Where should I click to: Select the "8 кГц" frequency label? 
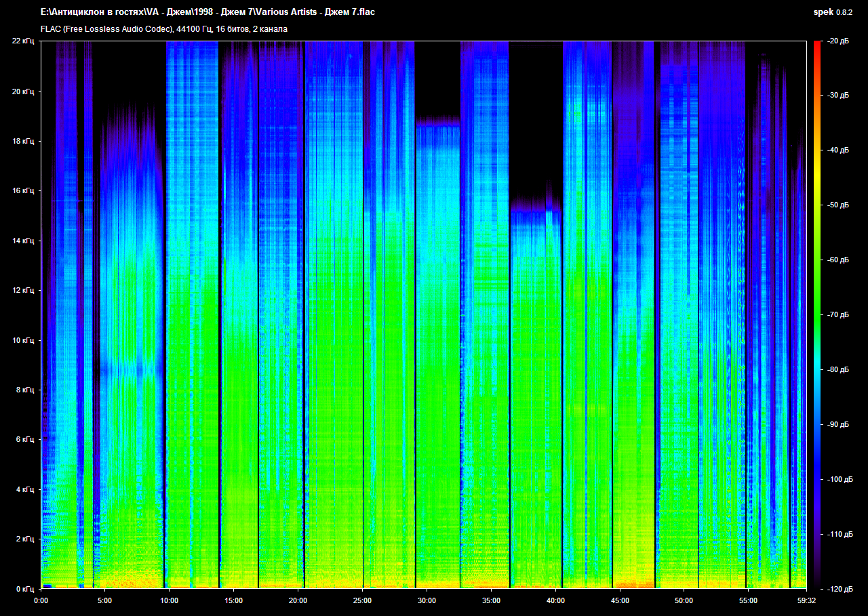(x=25, y=390)
